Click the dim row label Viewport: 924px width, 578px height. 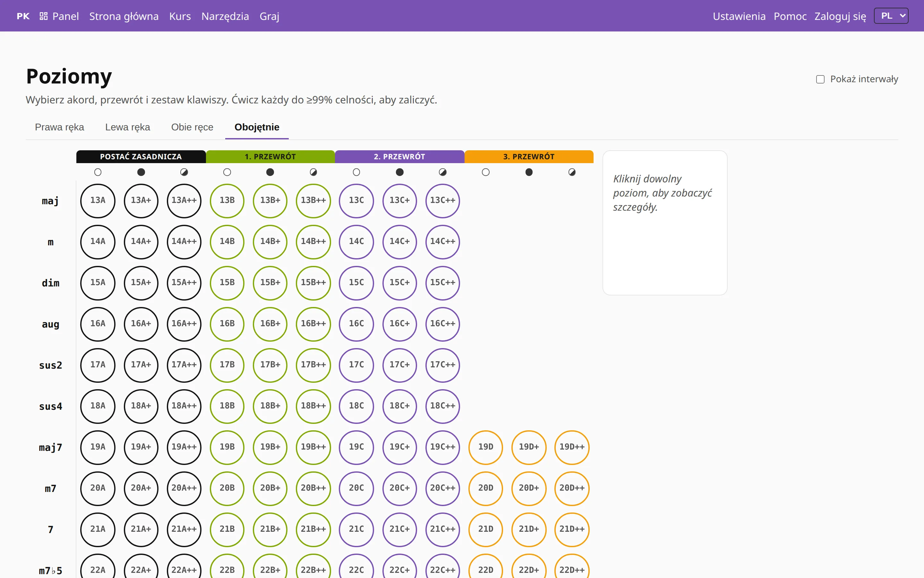(50, 283)
